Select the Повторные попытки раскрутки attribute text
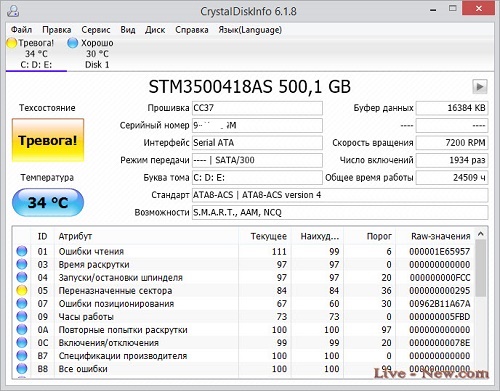Screen dimensions: 500x391 click(x=123, y=330)
